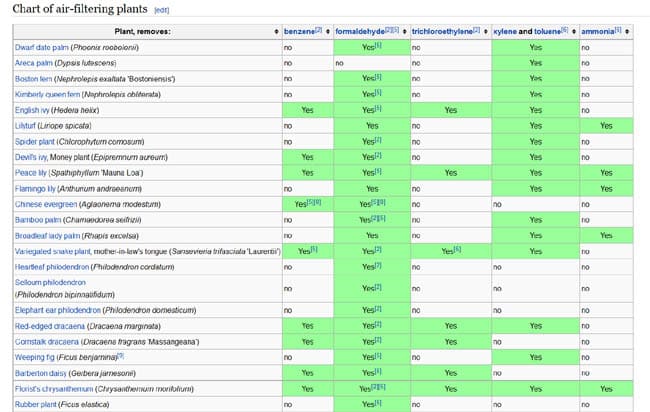Open the trichloroethylene header link

[441, 32]
